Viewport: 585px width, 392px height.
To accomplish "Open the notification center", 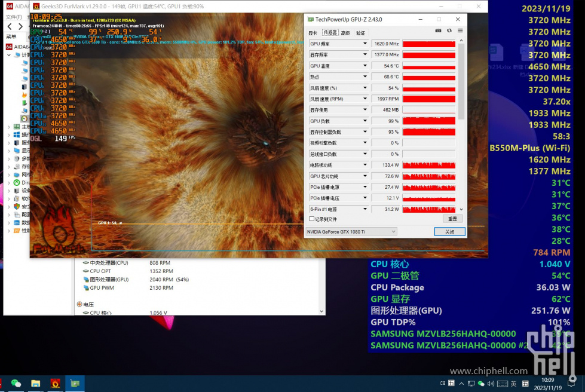I will click(572, 384).
